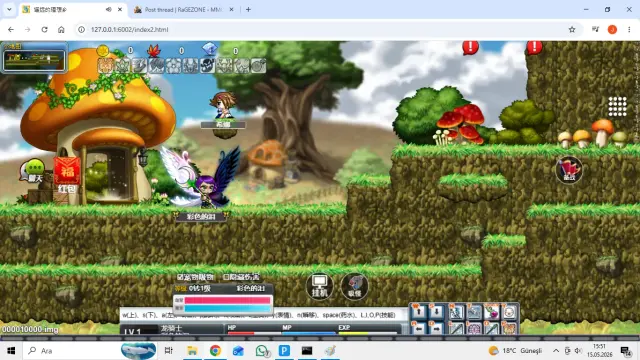Image resolution: width=640 pixels, height=360 pixels.
Task: Click the 吸怪 monster magnet button
Action: (354, 286)
